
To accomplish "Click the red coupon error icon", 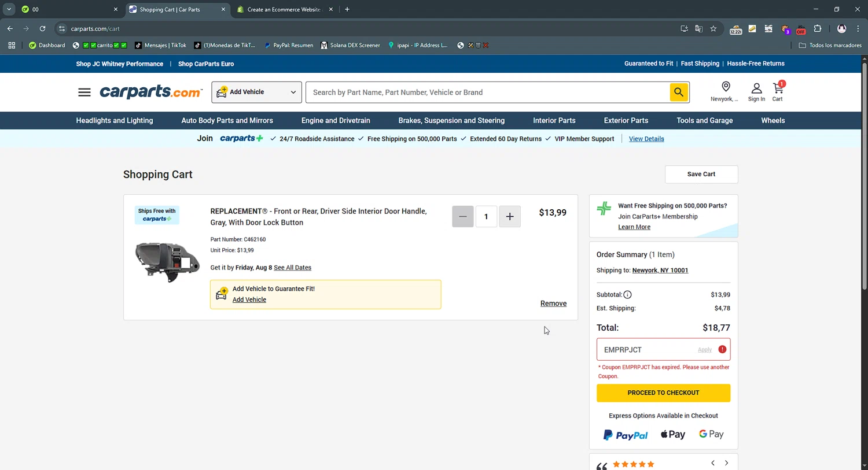I will [x=722, y=349].
